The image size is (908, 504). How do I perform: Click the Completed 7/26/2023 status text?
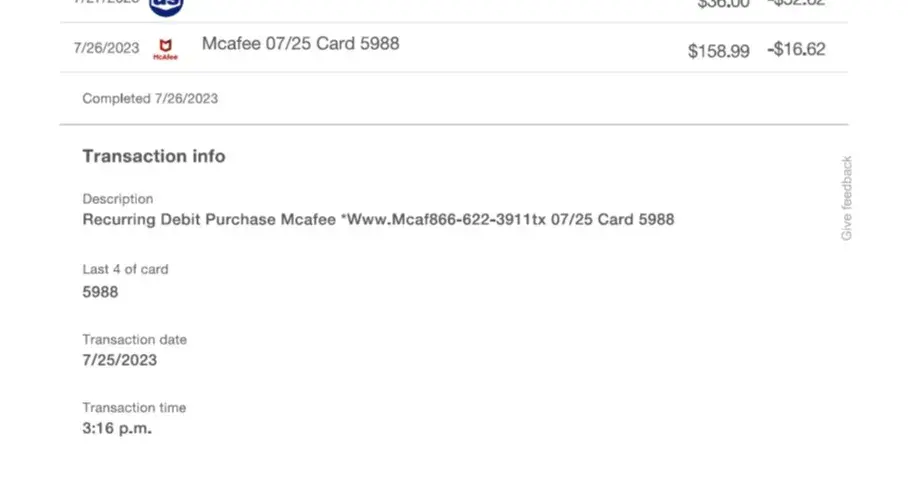pos(150,98)
